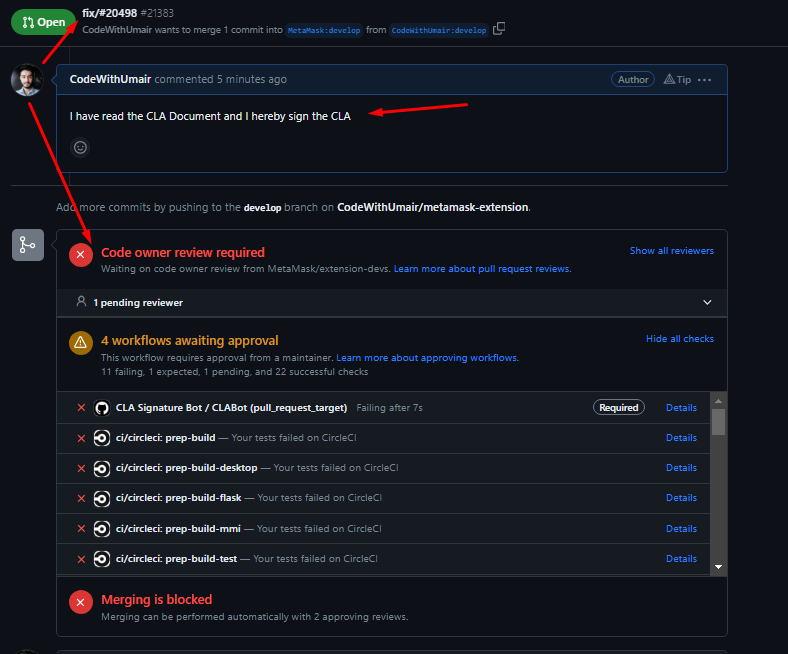The image size is (788, 654).
Task: Open Details for prep-build-flask check
Action: [681, 498]
